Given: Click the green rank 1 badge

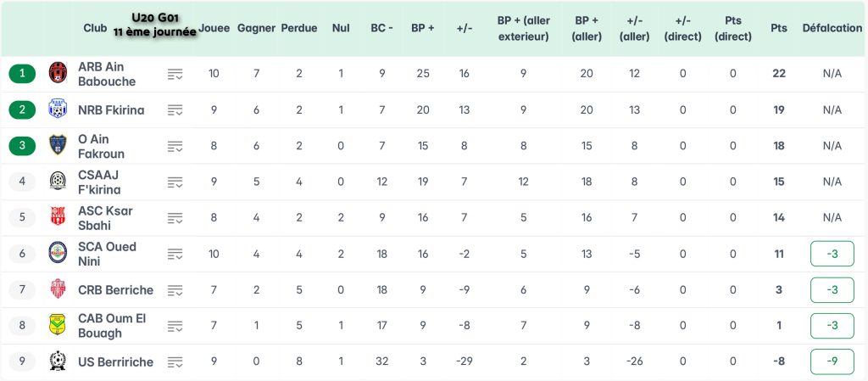Looking at the screenshot, I should click(23, 73).
